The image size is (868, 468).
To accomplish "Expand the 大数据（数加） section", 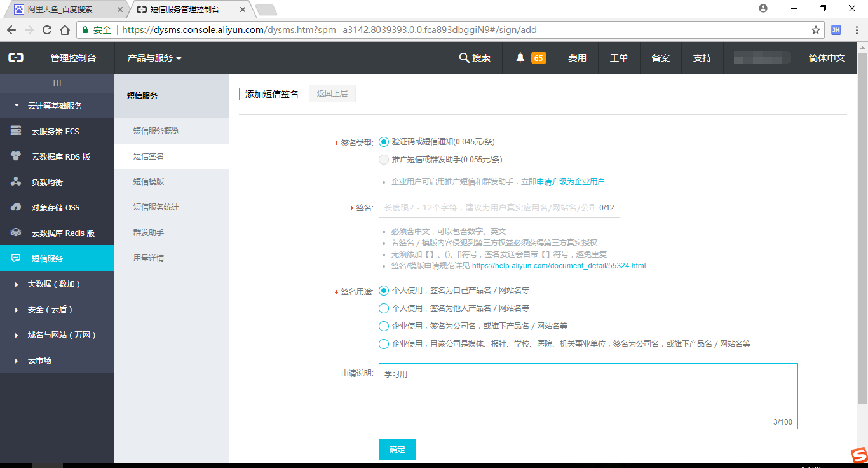I will click(x=54, y=284).
